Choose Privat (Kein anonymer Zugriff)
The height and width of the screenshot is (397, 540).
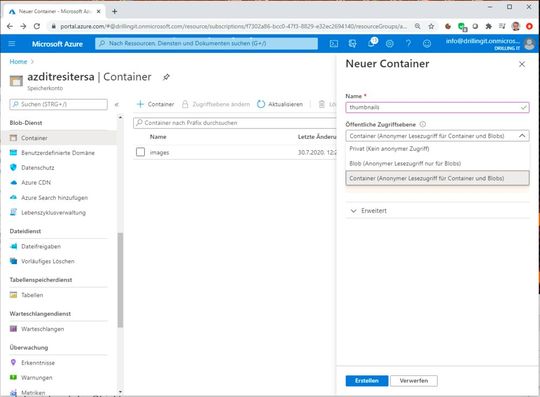click(x=437, y=149)
